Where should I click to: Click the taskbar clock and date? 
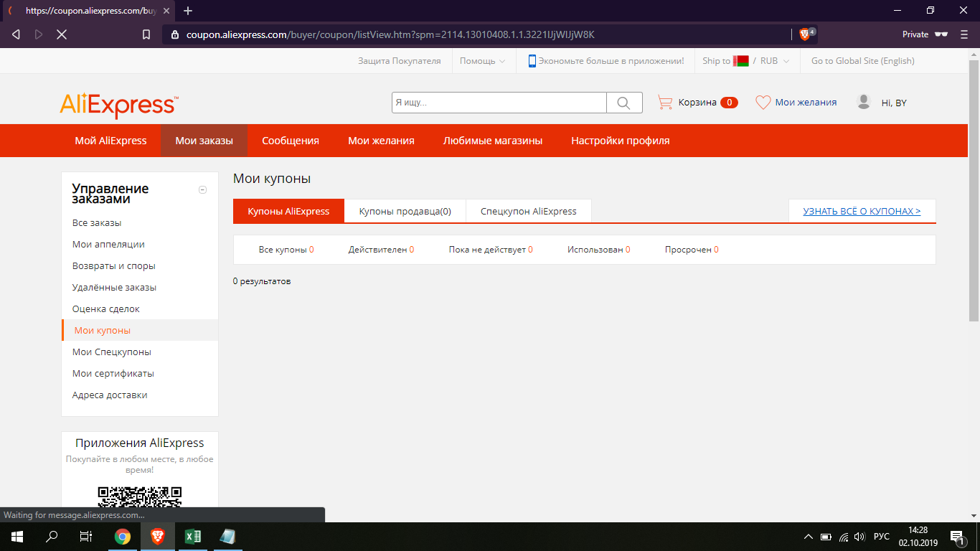coord(918,536)
